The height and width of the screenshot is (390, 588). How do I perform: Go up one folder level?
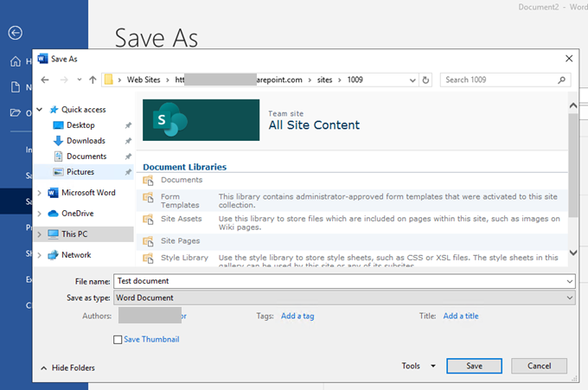click(x=93, y=80)
